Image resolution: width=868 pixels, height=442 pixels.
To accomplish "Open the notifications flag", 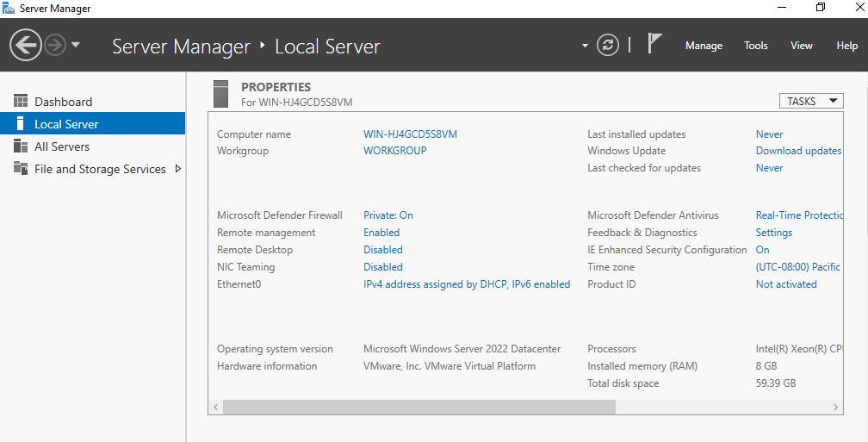I will tap(654, 44).
